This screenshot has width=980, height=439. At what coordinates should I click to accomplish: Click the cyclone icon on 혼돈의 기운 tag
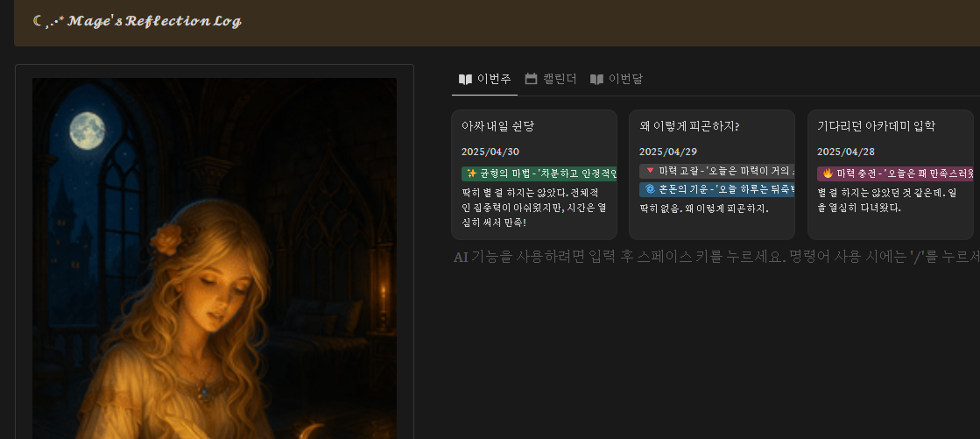(650, 189)
